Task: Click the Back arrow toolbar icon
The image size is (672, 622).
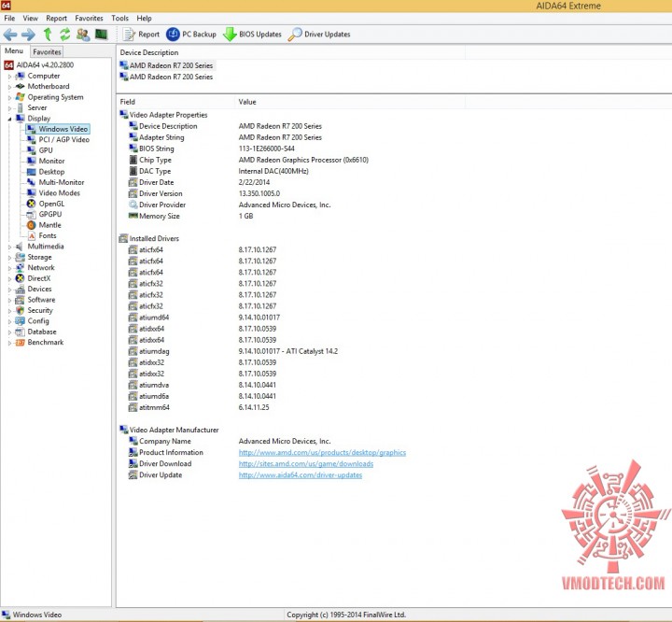Action: pos(10,35)
